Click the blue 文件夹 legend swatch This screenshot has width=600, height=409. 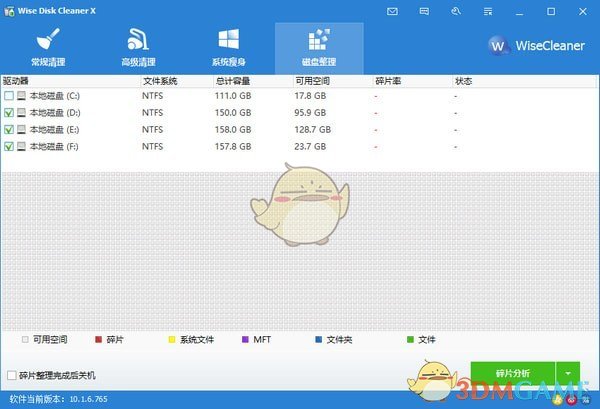(x=318, y=339)
